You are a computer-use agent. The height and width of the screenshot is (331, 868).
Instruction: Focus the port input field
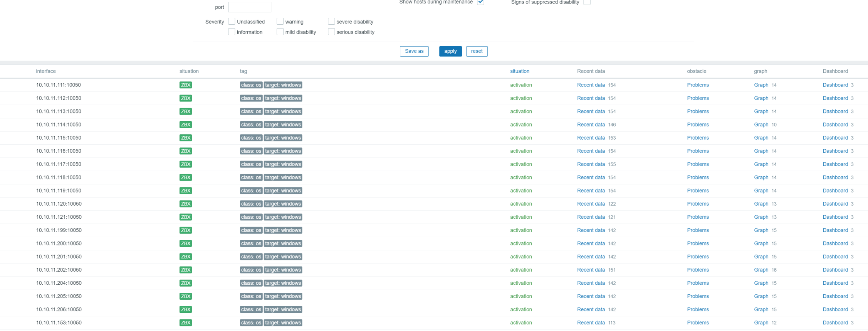click(x=250, y=7)
